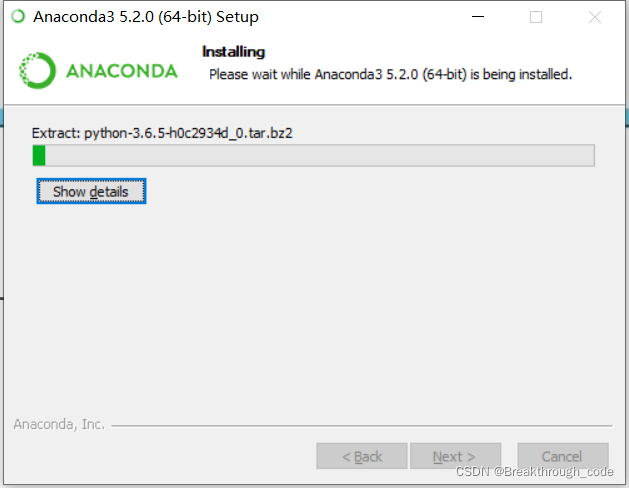Click the CSDN @Breakthrough_code watermark

535,472
